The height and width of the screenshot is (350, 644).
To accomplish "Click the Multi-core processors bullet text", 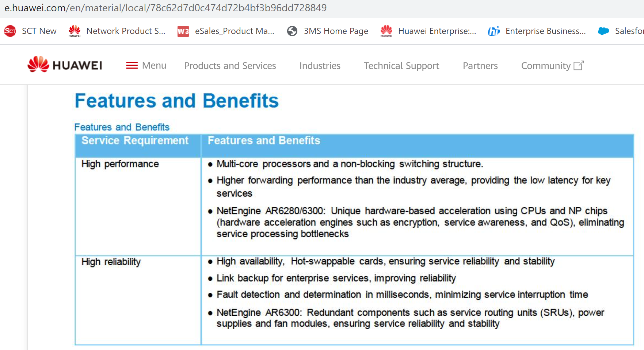I will click(x=350, y=164).
